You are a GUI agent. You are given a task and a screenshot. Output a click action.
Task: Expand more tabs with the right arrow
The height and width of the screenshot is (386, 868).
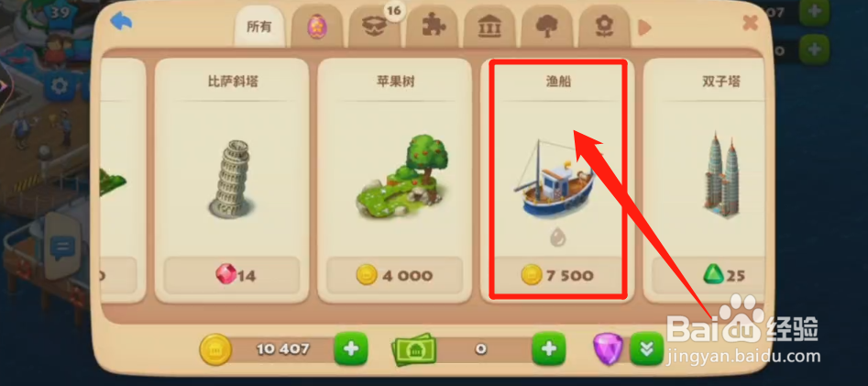tap(644, 28)
